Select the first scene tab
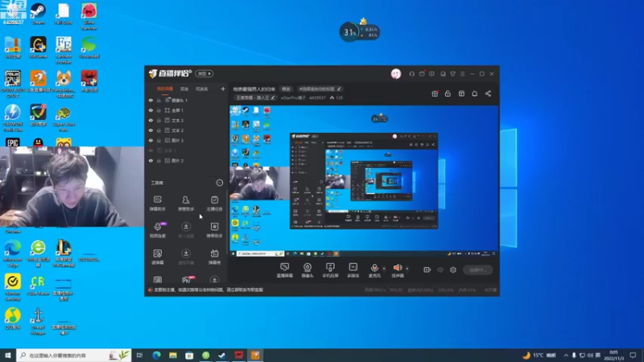This screenshot has width=644, height=362. (165, 88)
